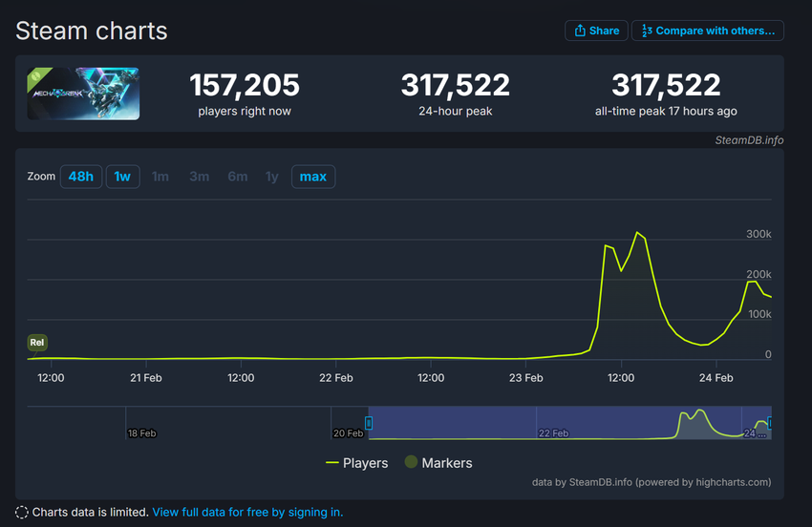Select the 1w zoom range
This screenshot has width=812, height=527.
point(122,177)
